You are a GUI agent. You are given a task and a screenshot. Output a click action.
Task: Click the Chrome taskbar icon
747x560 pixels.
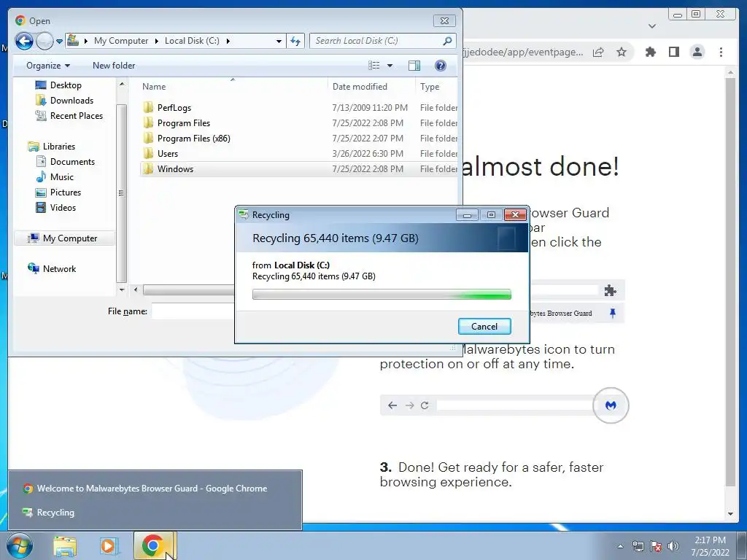(x=153, y=545)
